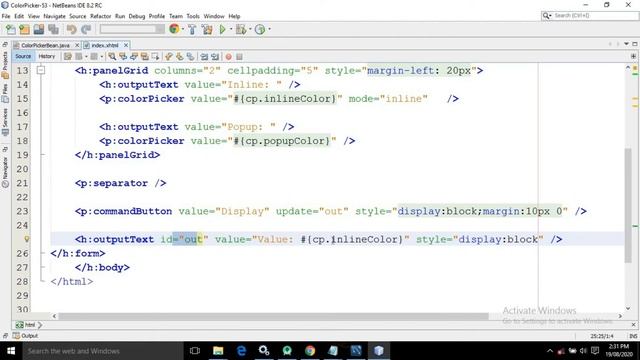Open Microsoft Edge from the taskbar

(x=241, y=351)
